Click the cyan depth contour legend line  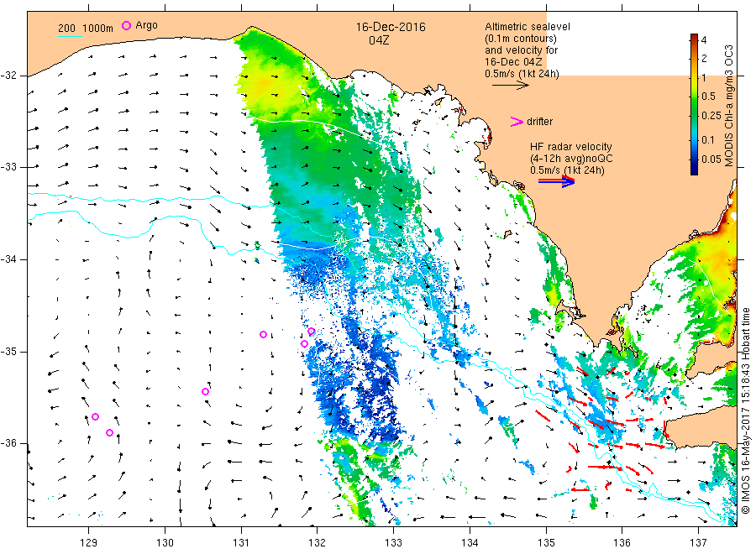[70, 37]
